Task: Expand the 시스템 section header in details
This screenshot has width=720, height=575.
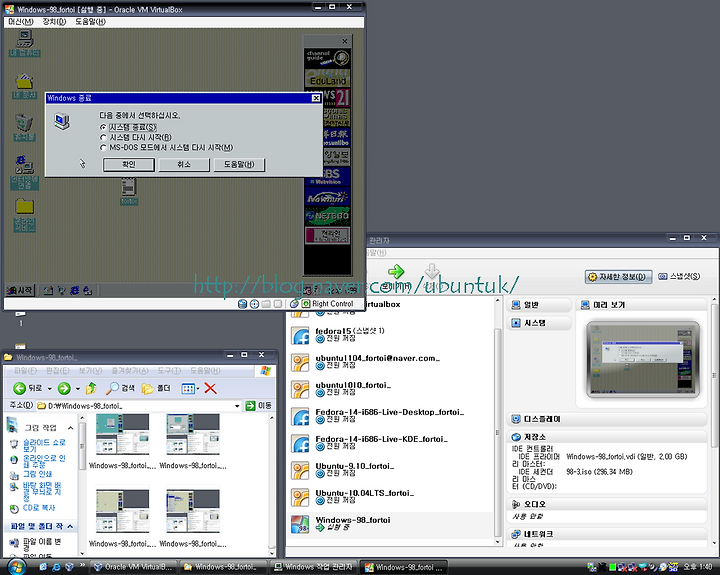Action: [539, 323]
